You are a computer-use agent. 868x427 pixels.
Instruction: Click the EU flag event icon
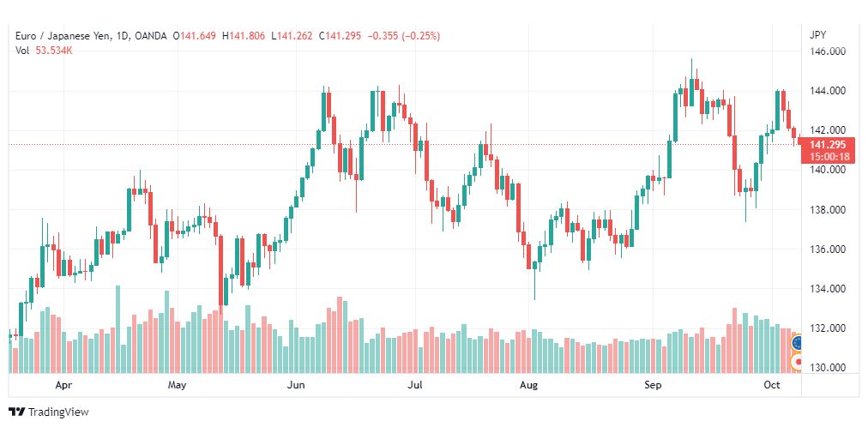click(x=798, y=344)
